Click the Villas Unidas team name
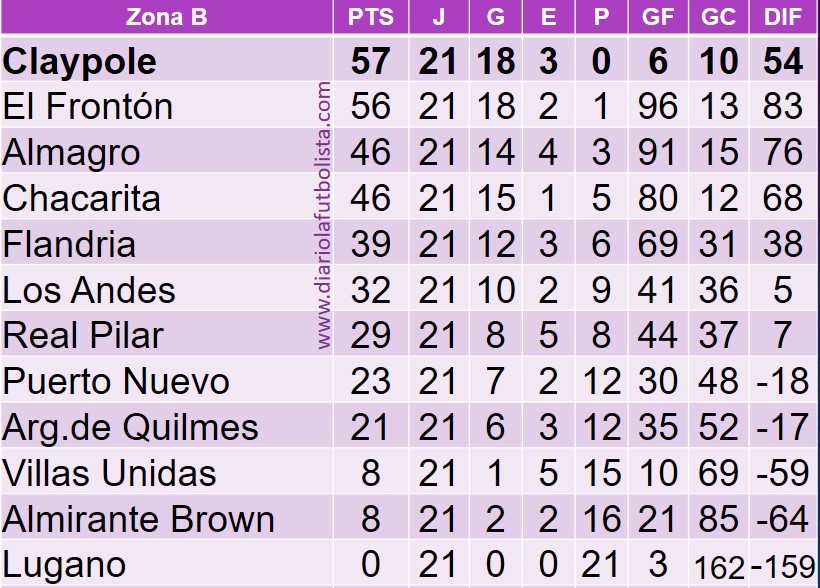Viewport: 820px width, 588px height. [110, 472]
